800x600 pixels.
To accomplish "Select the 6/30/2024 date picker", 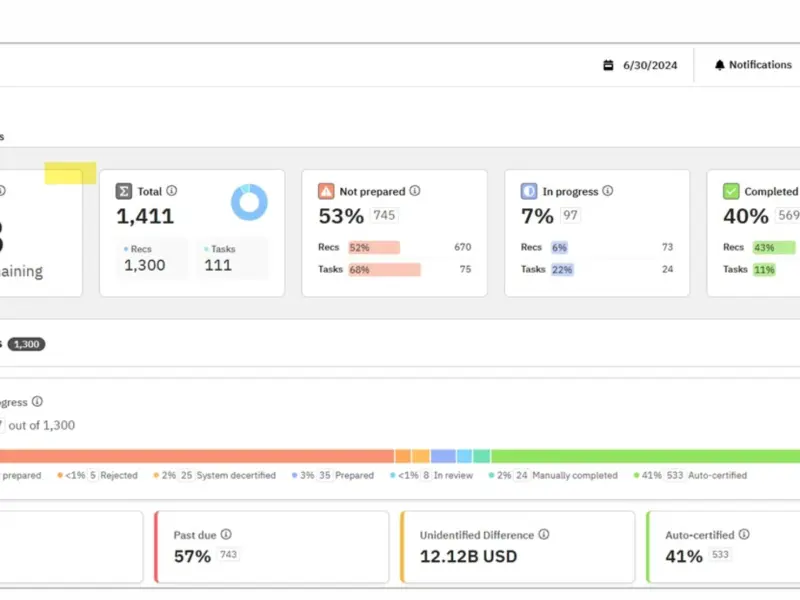I will point(640,65).
